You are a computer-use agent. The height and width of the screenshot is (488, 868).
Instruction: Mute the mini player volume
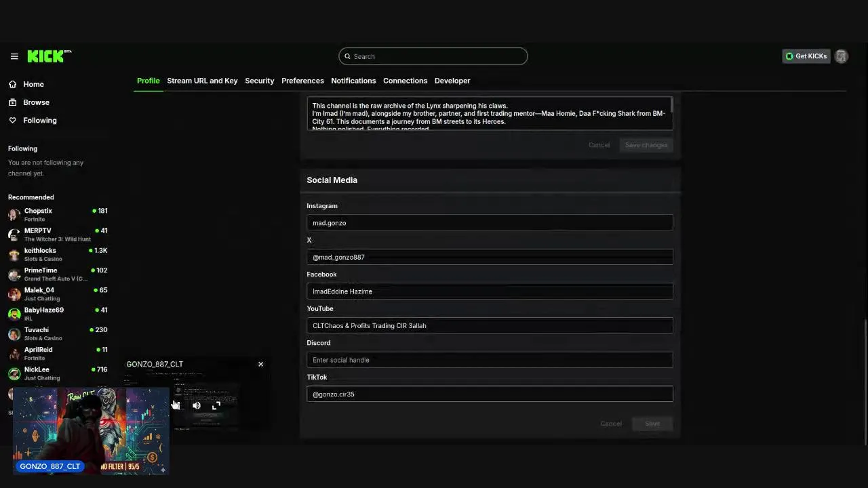[196, 405]
